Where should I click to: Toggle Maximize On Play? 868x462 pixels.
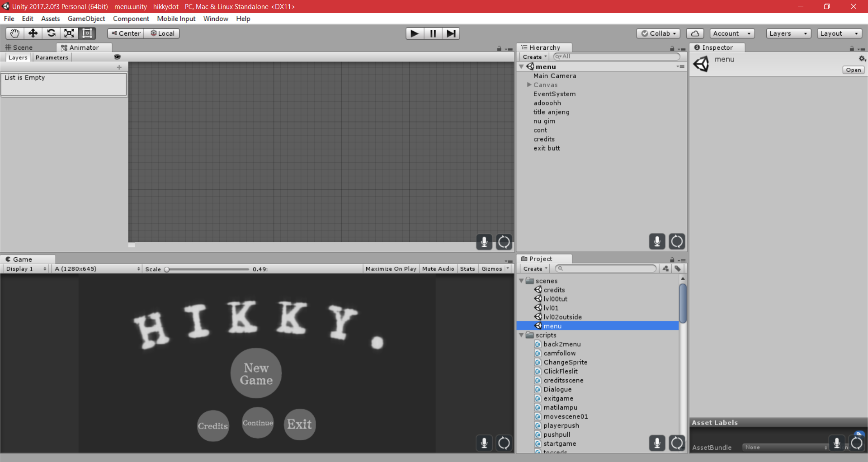pyautogui.click(x=391, y=269)
